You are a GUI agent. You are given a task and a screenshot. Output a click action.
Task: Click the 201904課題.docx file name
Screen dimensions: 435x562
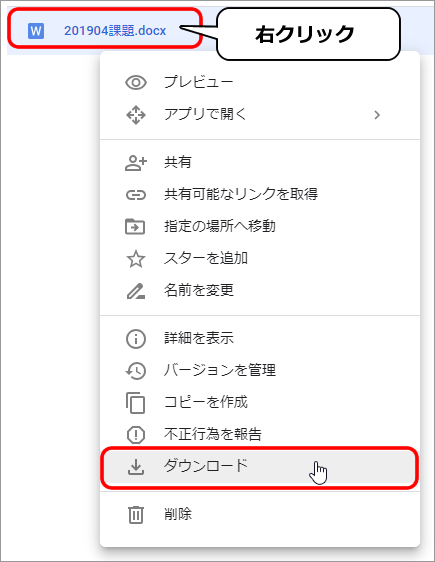tap(115, 31)
